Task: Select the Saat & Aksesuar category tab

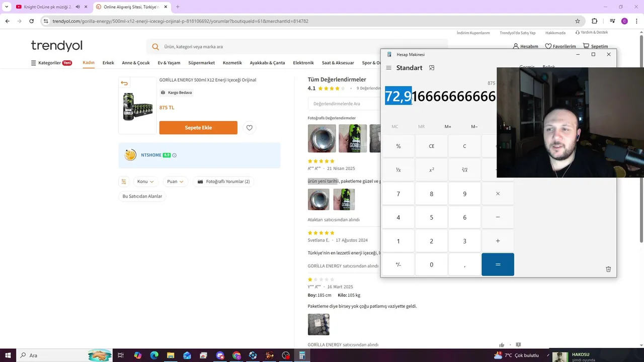Action: point(338,63)
